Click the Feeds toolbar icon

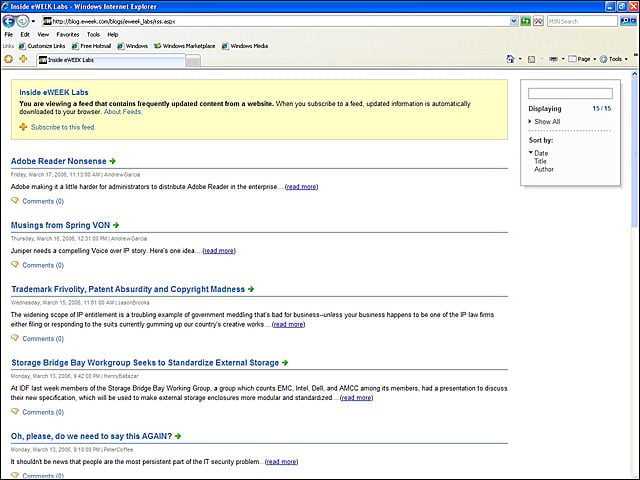531,59
